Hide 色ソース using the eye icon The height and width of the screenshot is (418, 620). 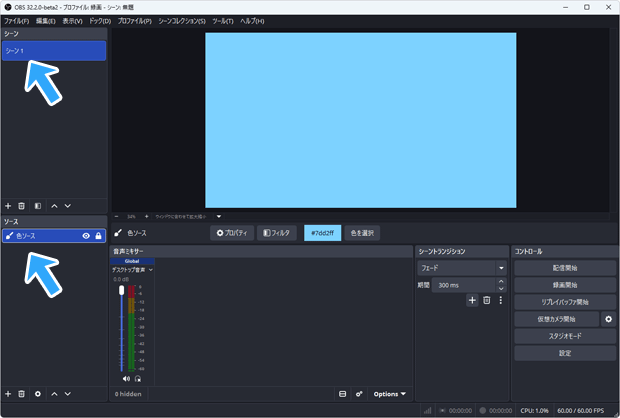(x=86, y=236)
